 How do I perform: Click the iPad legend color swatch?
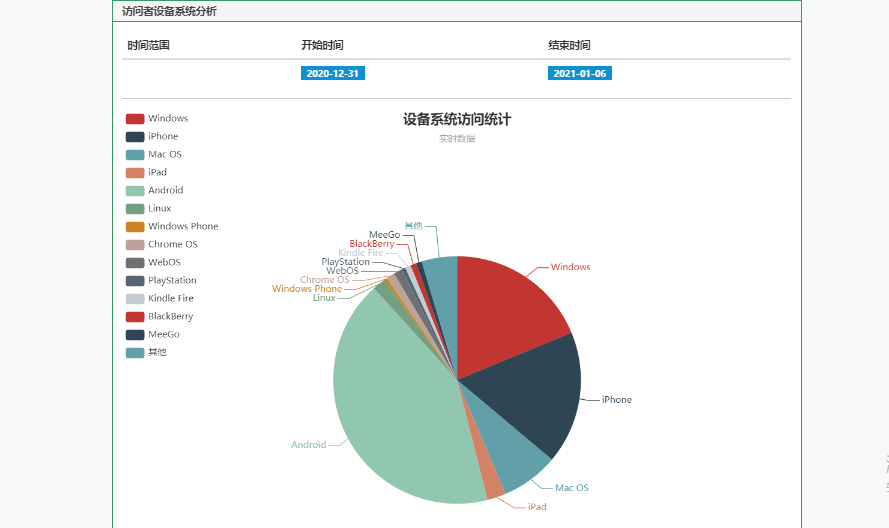(135, 172)
